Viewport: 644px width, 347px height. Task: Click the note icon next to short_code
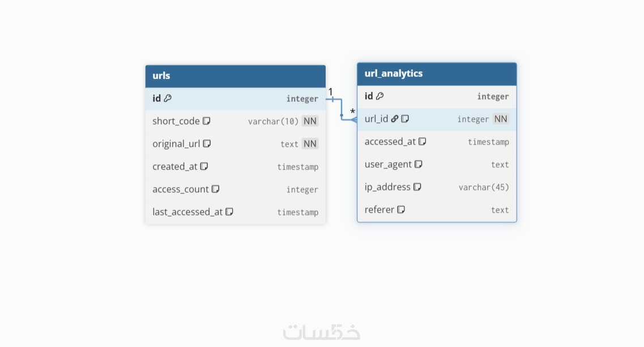click(207, 121)
